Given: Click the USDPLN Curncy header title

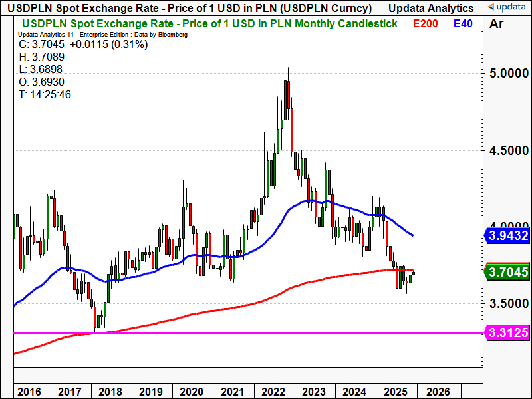Looking at the screenshot, I should click(186, 9).
